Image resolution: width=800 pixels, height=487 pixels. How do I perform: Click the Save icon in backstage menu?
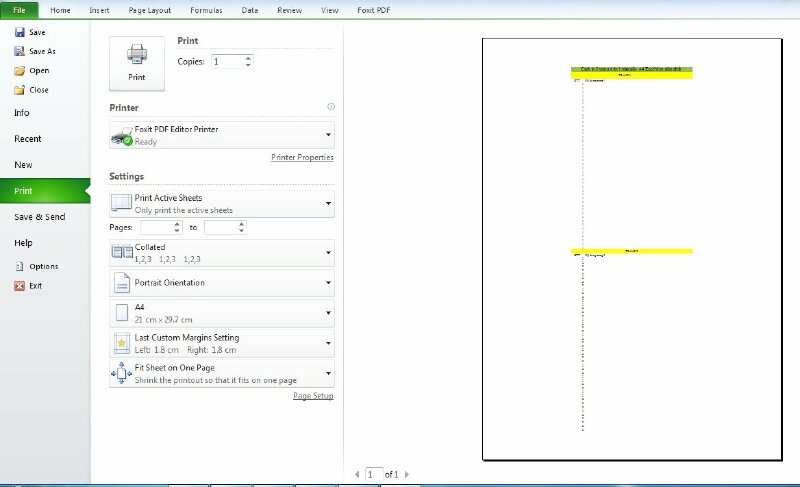tap(19, 32)
